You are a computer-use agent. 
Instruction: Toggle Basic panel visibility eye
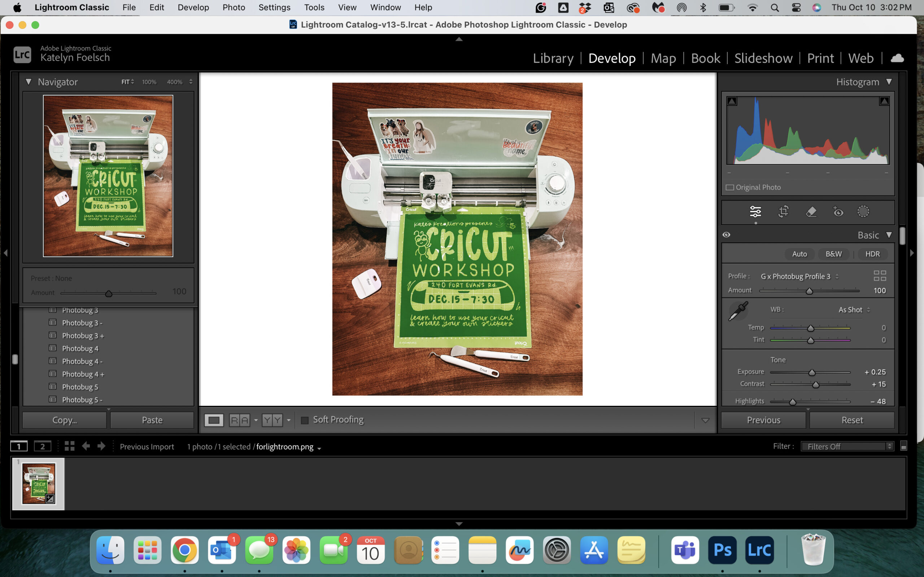tap(726, 235)
